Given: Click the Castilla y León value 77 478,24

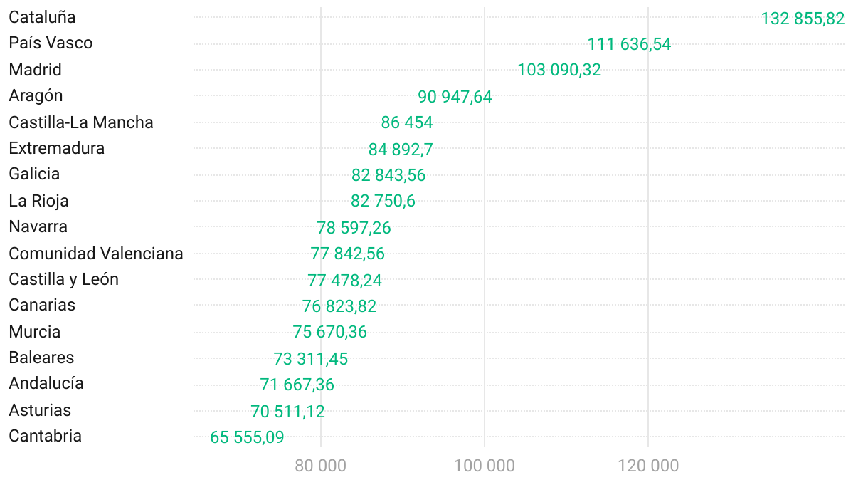Looking at the screenshot, I should tap(344, 281).
